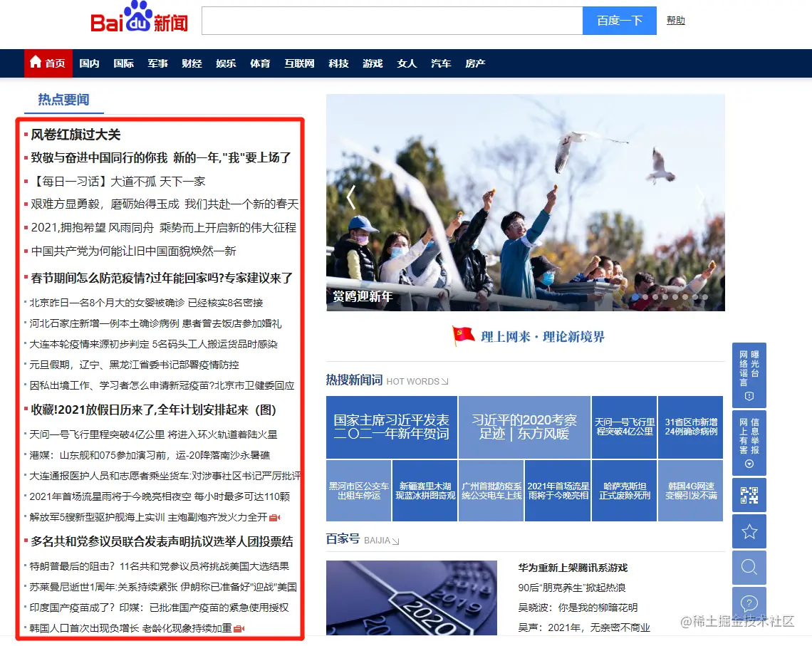Open 收藏!2021放假日历来了 headline
This screenshot has height=646, width=812.
[153, 410]
